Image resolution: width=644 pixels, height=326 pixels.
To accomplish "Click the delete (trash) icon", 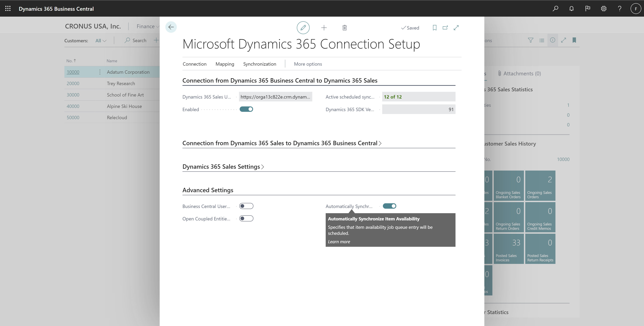I will click(x=344, y=27).
